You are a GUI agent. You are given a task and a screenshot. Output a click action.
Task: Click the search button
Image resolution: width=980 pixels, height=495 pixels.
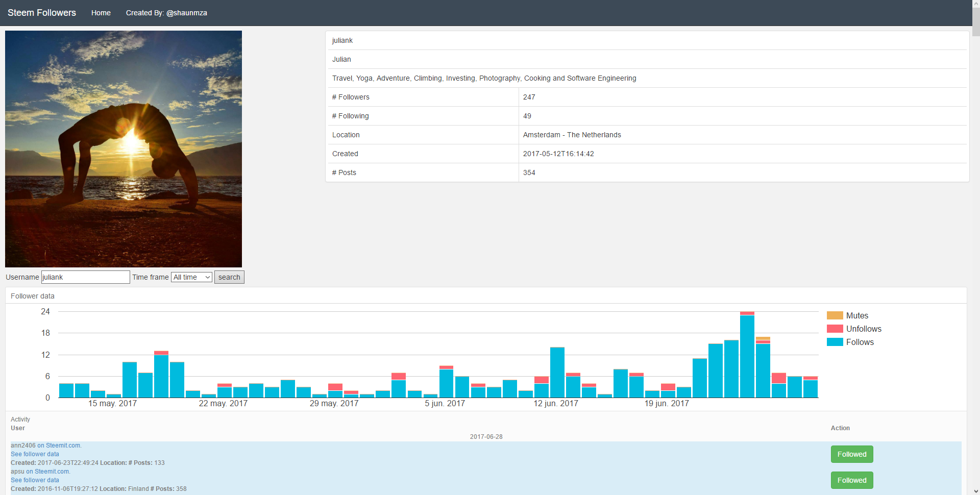[229, 277]
